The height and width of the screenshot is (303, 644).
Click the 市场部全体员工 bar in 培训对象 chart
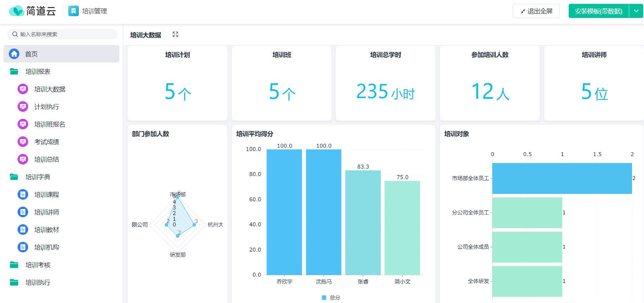(x=562, y=178)
